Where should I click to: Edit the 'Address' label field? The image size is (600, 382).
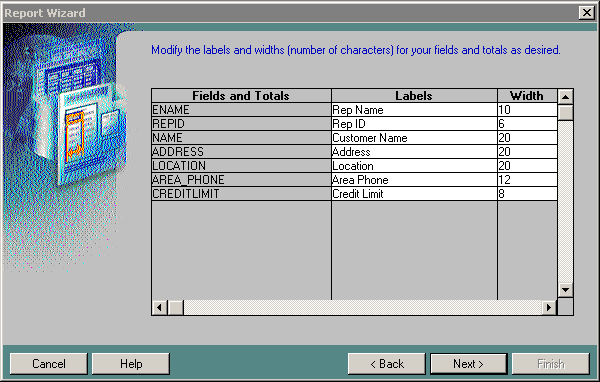414,152
